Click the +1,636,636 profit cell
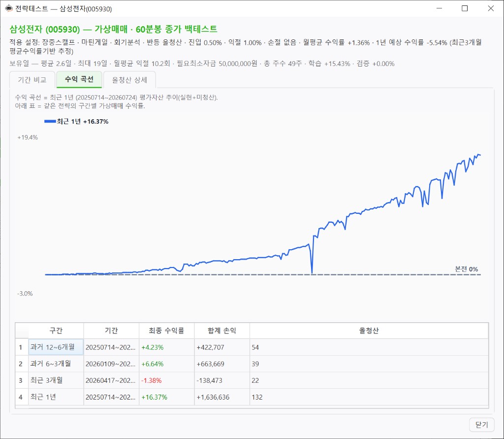The height and width of the screenshot is (439, 504). pos(222,397)
